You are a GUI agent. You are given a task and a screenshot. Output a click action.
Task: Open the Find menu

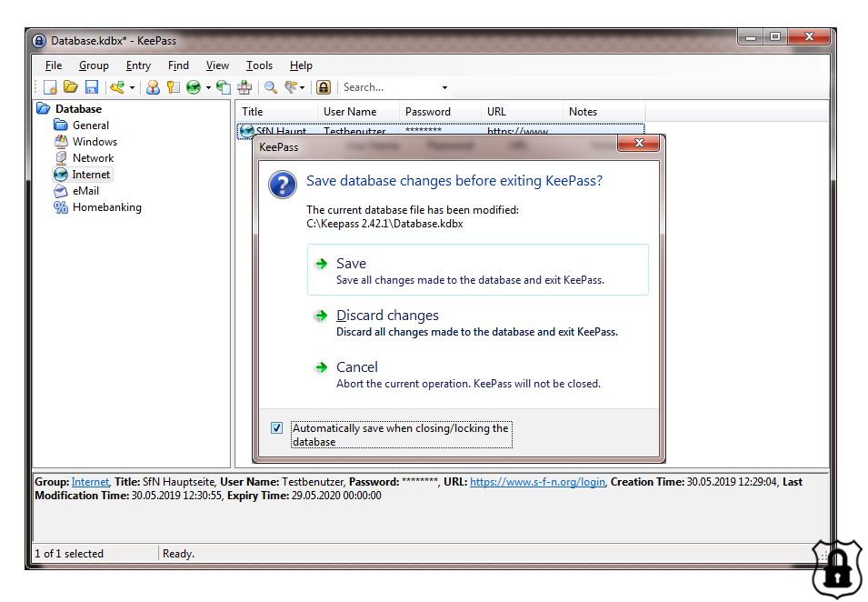tap(178, 65)
